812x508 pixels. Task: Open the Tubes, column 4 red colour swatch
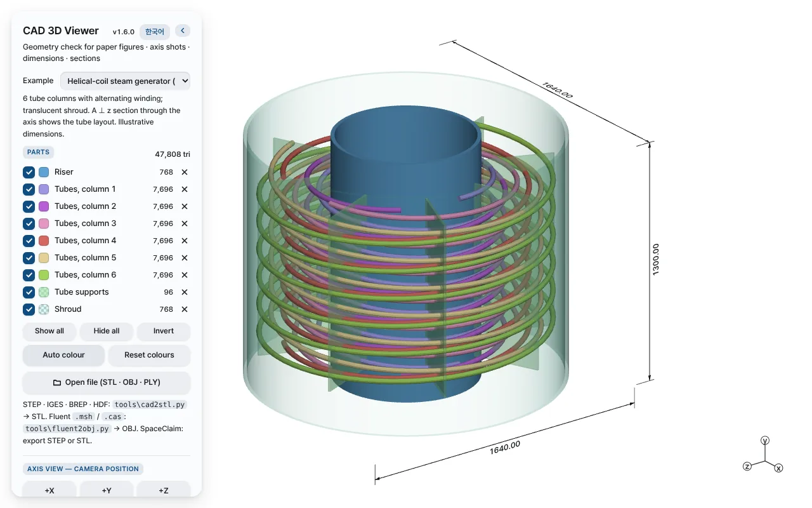pyautogui.click(x=44, y=241)
